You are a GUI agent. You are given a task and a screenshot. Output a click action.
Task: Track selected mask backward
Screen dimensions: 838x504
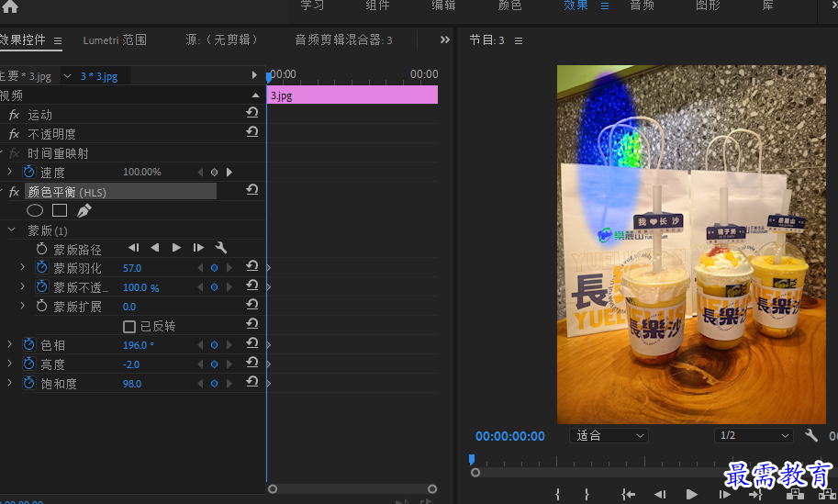[x=155, y=248]
